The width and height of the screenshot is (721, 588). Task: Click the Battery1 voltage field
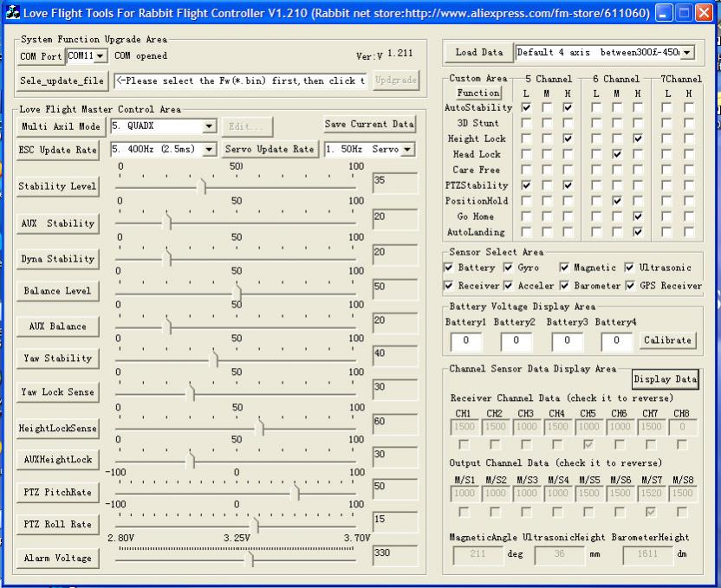[466, 341]
